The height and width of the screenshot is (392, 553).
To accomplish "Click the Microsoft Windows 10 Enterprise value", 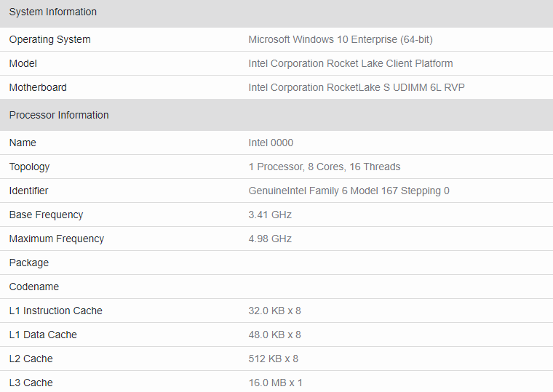I will [x=340, y=39].
